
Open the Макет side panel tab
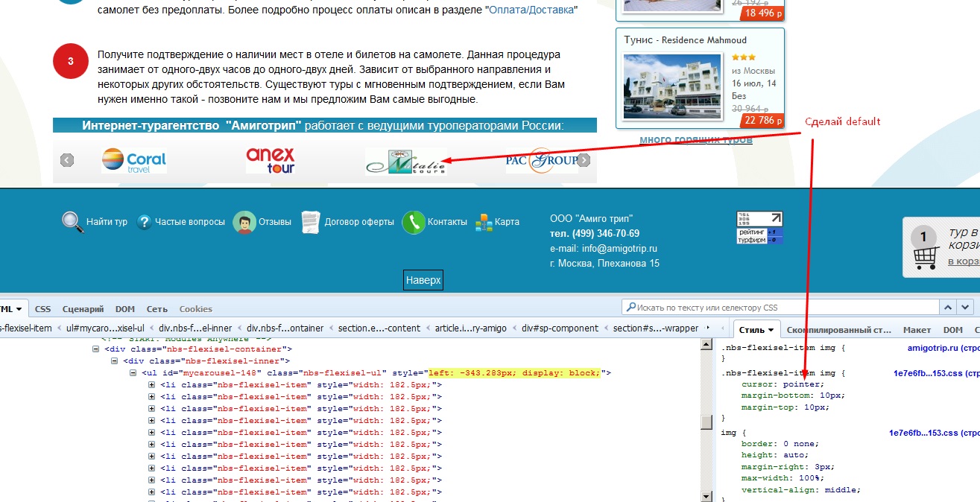(x=917, y=329)
